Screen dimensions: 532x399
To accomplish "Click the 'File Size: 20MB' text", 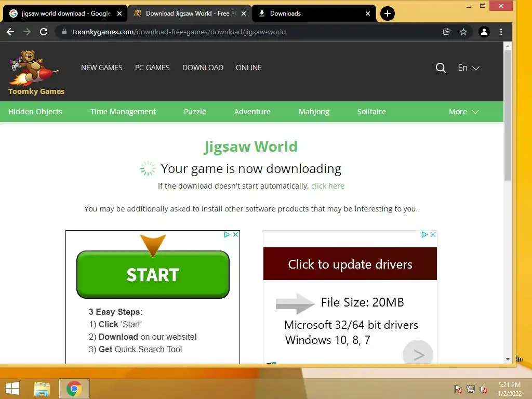I will pyautogui.click(x=362, y=302).
